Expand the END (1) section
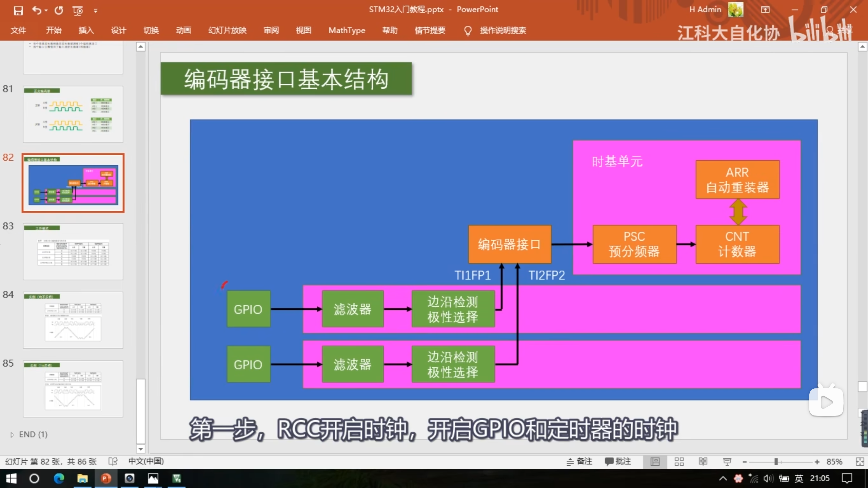 [x=12, y=434]
